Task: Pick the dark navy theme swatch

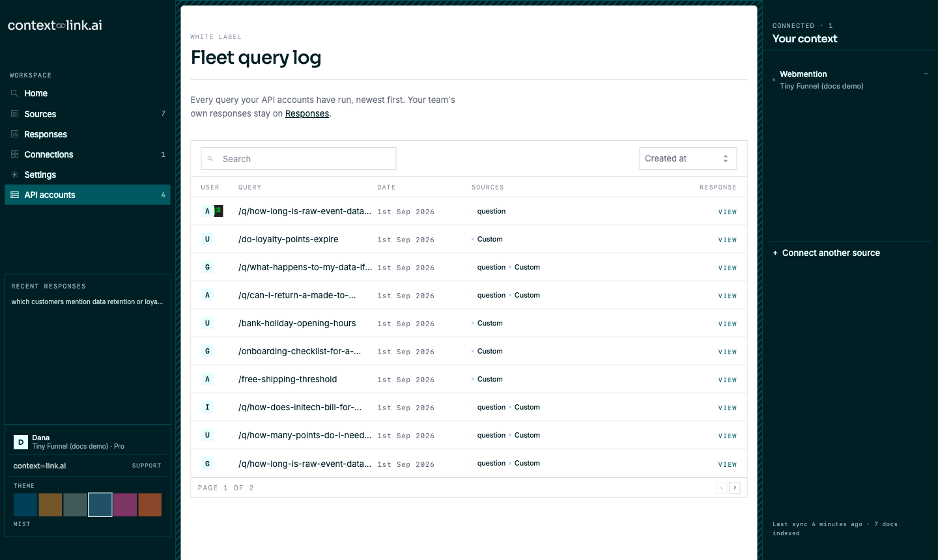Action: (25, 505)
